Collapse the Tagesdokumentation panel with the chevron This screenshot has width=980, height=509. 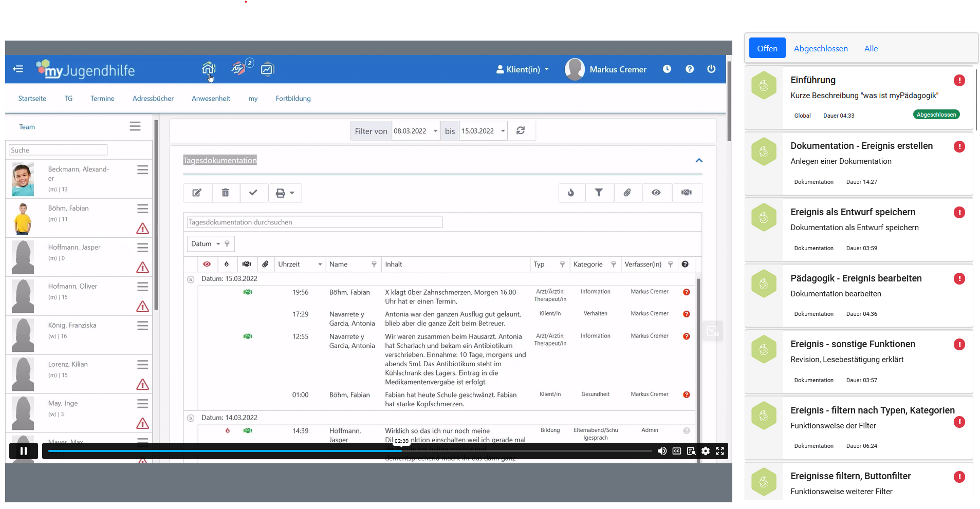699,161
